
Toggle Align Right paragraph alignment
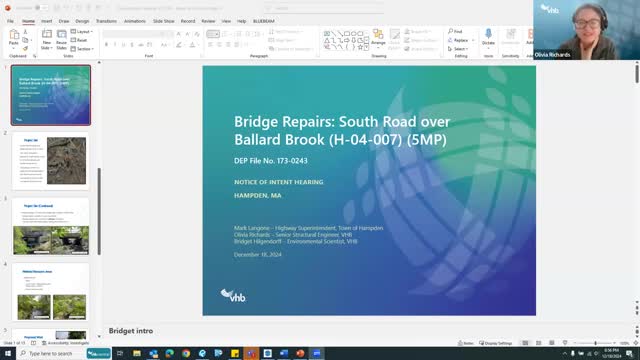(228, 44)
